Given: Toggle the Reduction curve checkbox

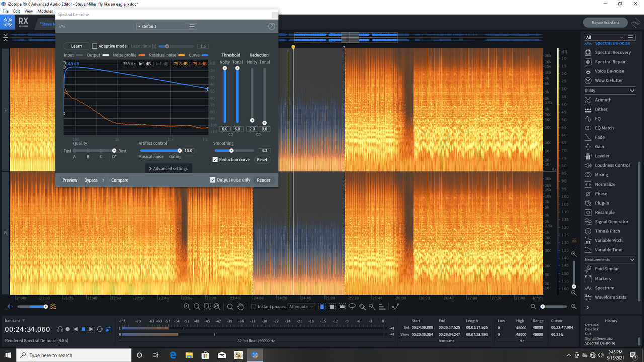Looking at the screenshot, I should (215, 160).
